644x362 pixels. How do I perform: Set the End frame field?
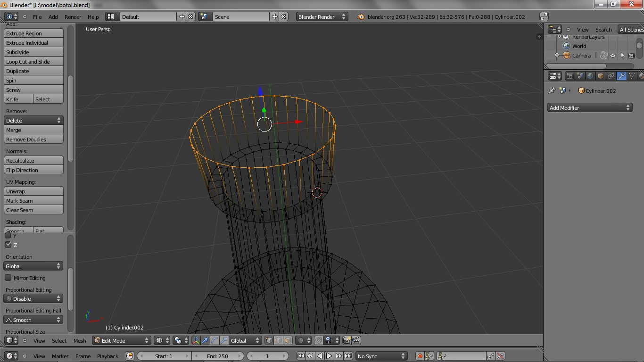tap(217, 356)
